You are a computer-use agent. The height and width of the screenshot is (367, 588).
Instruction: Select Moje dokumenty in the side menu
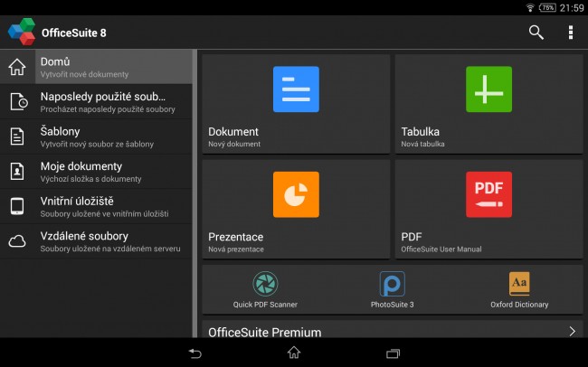pyautogui.click(x=96, y=172)
